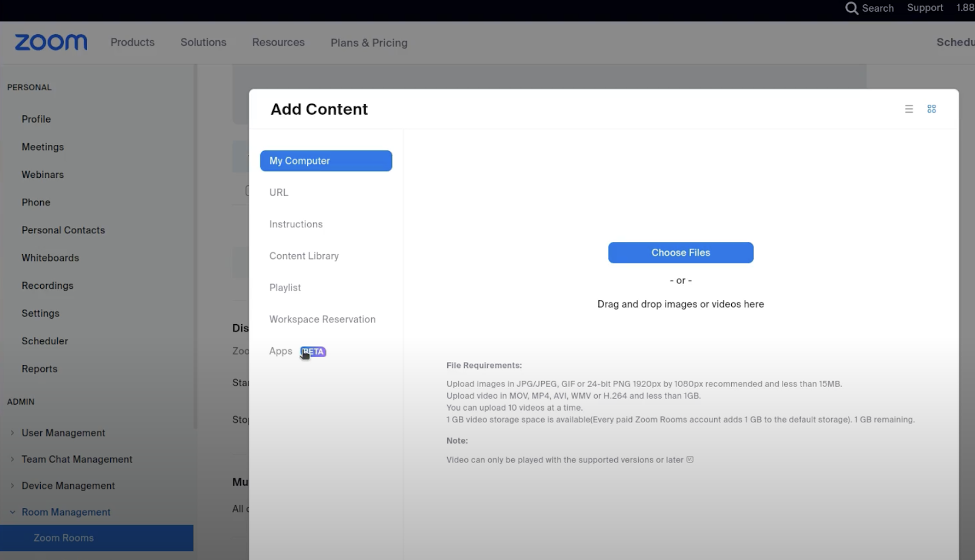Open the Resources menu

pos(278,42)
